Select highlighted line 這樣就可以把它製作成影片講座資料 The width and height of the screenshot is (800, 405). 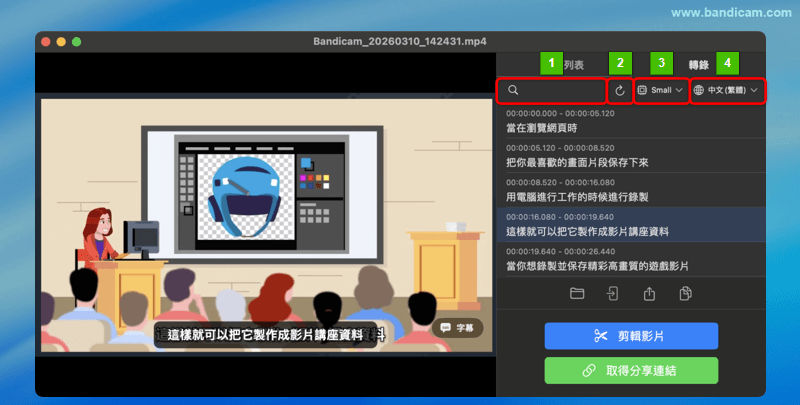(x=631, y=224)
